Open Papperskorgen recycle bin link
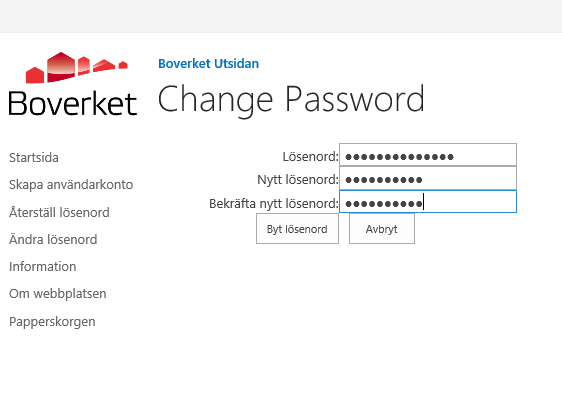Image resolution: width=562 pixels, height=405 pixels. click(52, 321)
